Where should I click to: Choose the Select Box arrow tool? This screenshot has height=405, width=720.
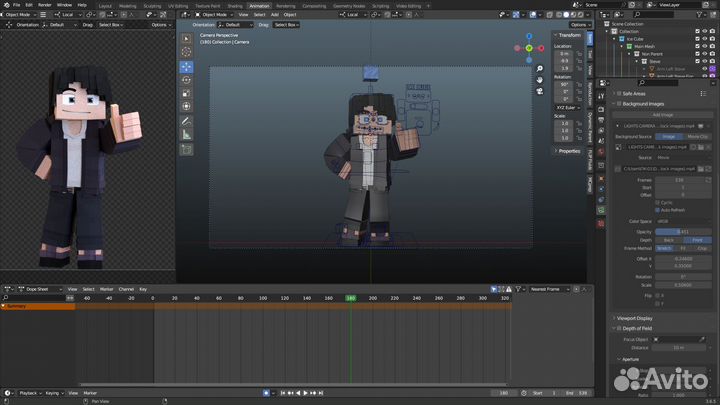pos(186,39)
